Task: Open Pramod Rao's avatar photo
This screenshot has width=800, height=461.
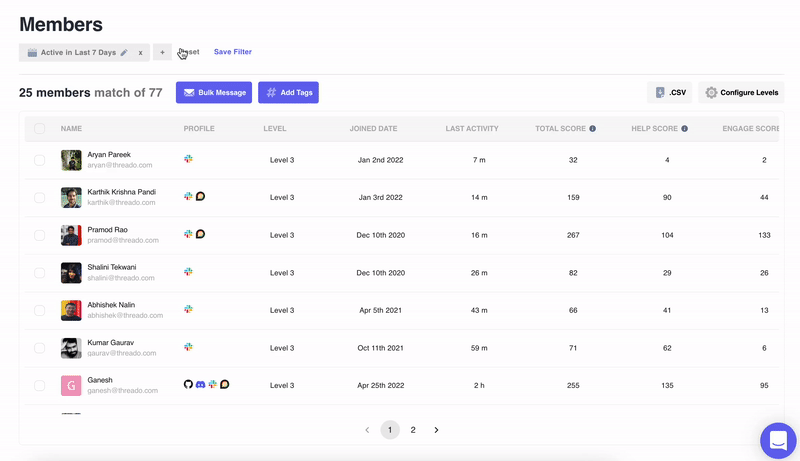Action: point(71,235)
